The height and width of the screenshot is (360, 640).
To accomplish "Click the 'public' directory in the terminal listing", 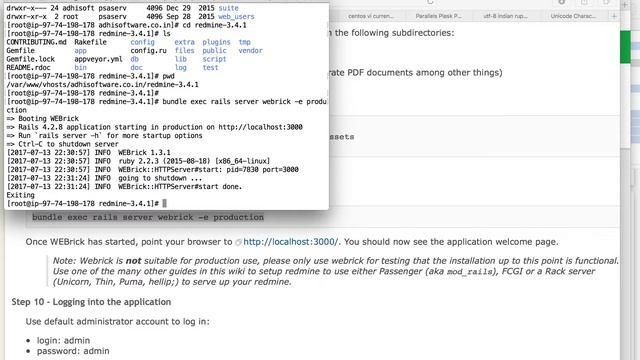I will [x=214, y=51].
